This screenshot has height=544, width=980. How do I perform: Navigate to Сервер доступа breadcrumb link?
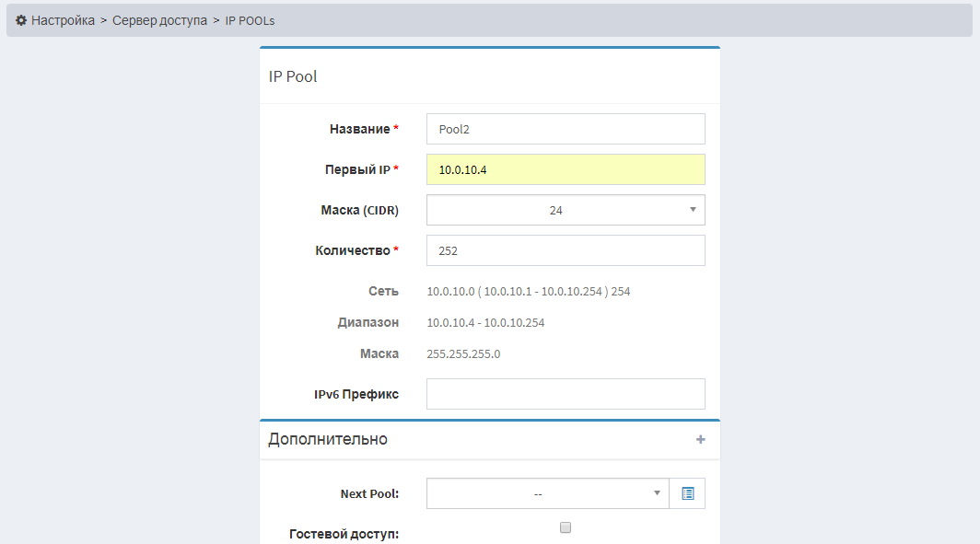(x=159, y=20)
